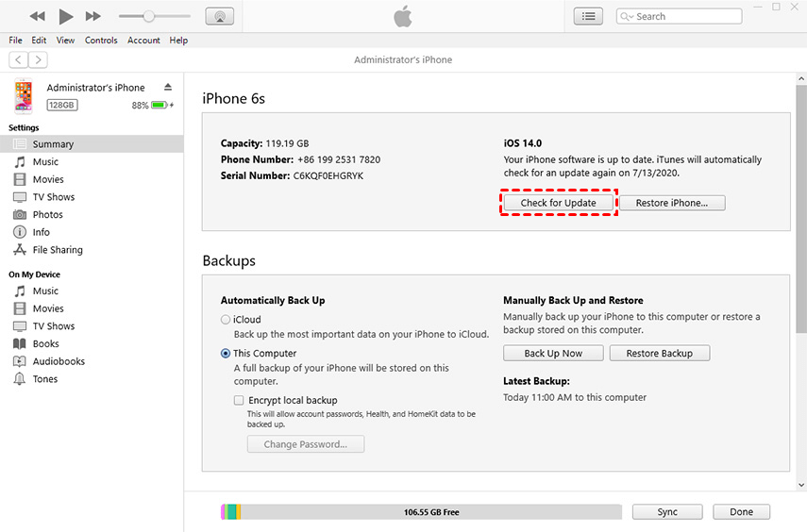Select Summary in Settings sidebar
This screenshot has width=807, height=532.
pyautogui.click(x=92, y=144)
